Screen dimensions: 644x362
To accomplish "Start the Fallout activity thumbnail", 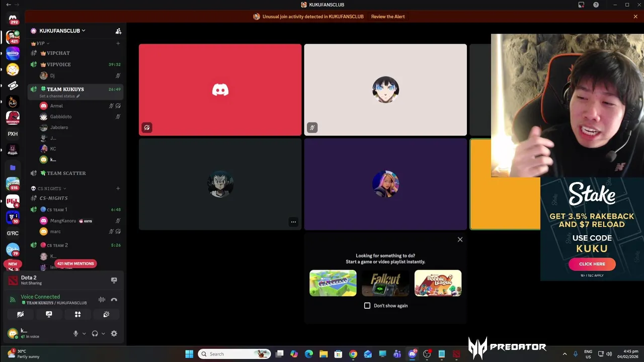I will click(x=385, y=283).
